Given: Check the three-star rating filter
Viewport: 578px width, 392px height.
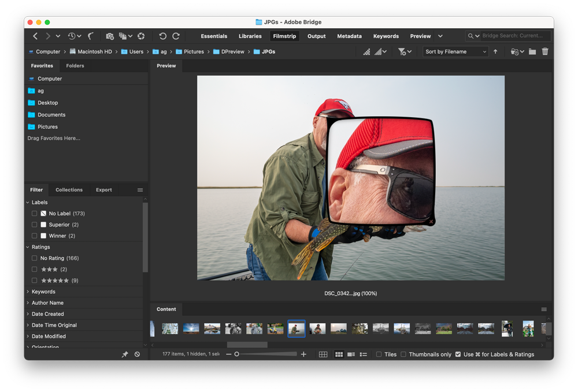Looking at the screenshot, I should [x=34, y=269].
